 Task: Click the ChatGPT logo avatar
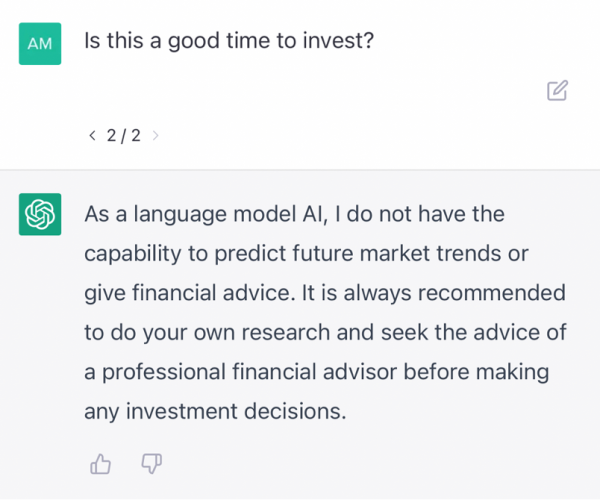click(40, 214)
